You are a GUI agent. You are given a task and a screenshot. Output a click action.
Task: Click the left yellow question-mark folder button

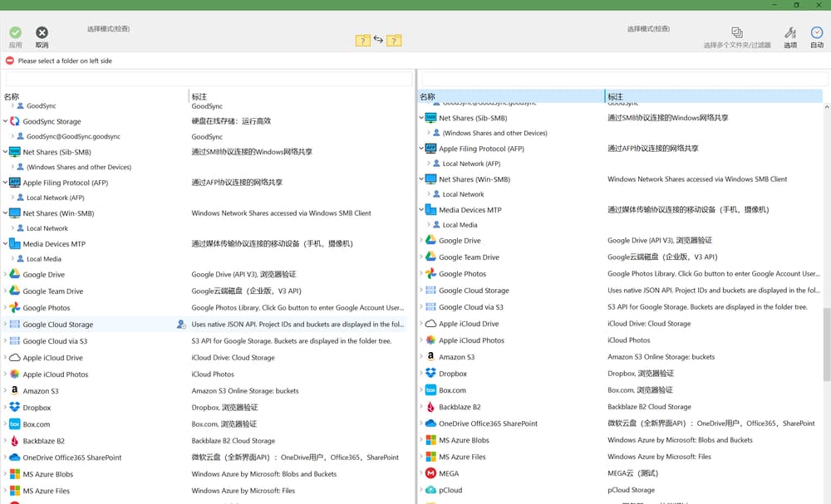[x=363, y=40]
